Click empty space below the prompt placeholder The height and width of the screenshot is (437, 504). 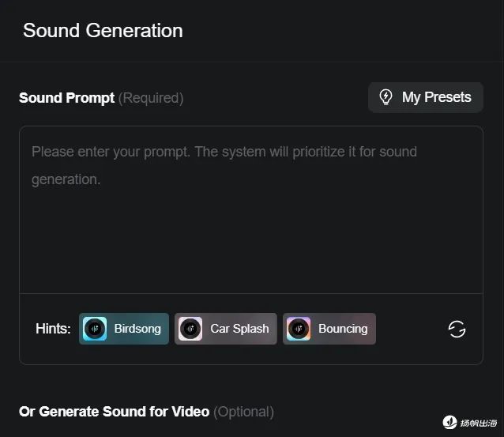(x=250, y=245)
